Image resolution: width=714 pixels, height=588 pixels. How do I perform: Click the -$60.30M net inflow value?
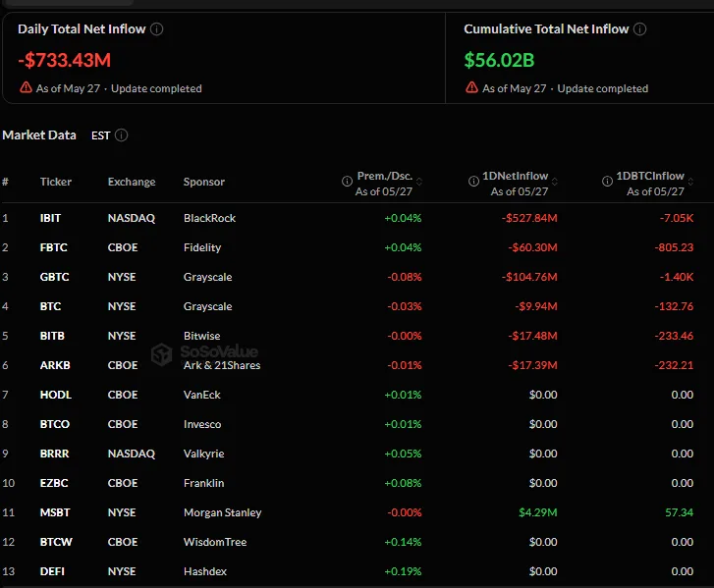[x=532, y=247]
